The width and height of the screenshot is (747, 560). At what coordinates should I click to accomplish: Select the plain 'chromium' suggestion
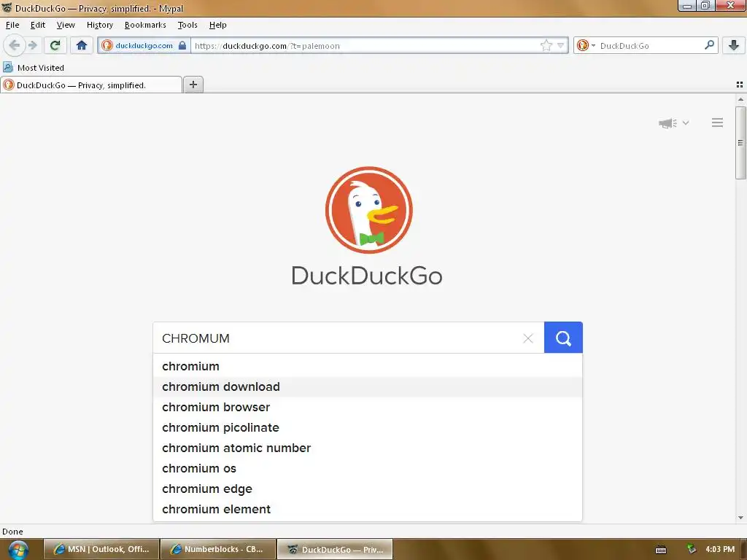point(368,366)
